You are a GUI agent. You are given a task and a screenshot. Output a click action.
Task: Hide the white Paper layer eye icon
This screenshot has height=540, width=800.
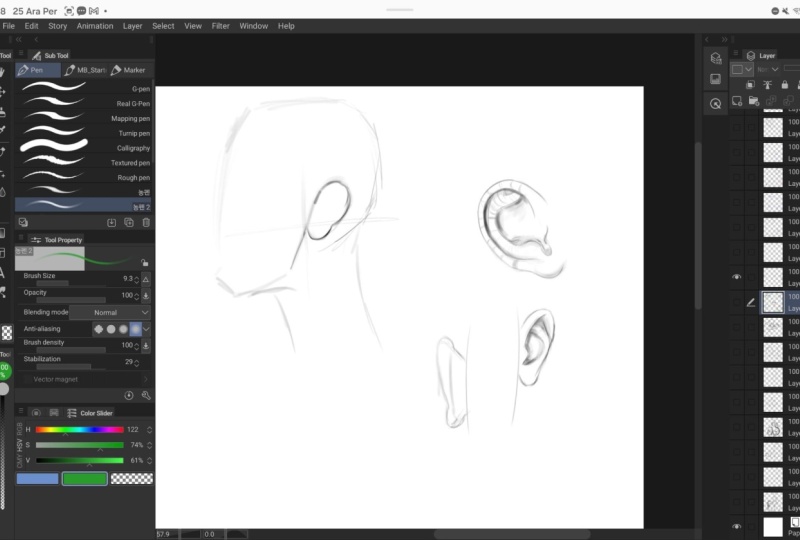tap(736, 526)
